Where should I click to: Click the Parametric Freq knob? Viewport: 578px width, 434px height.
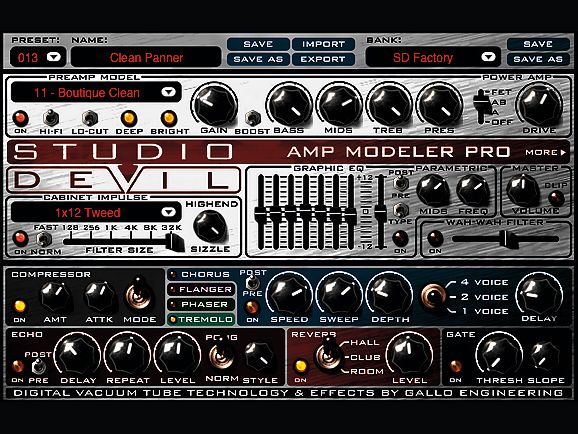click(473, 191)
